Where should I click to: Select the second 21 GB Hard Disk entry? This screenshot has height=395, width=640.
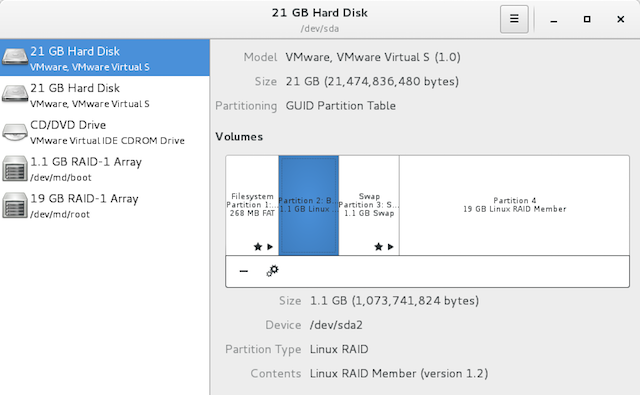(x=105, y=94)
